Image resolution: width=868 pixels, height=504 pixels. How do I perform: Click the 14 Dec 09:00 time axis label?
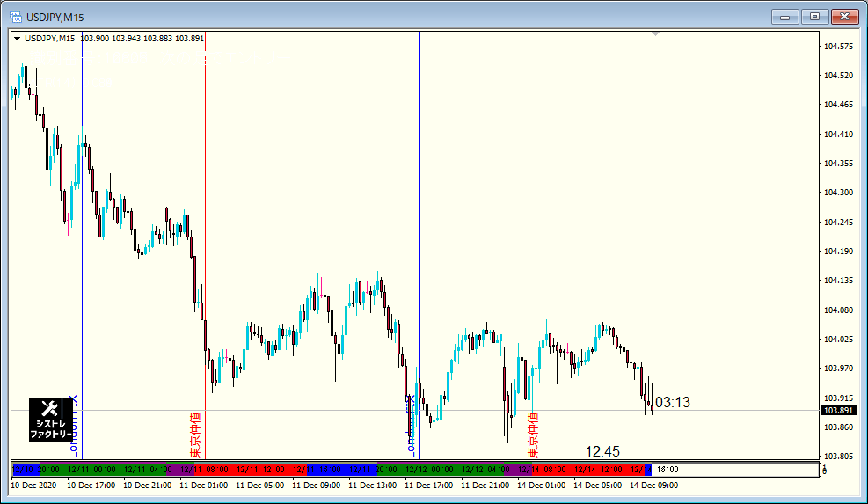653,486
